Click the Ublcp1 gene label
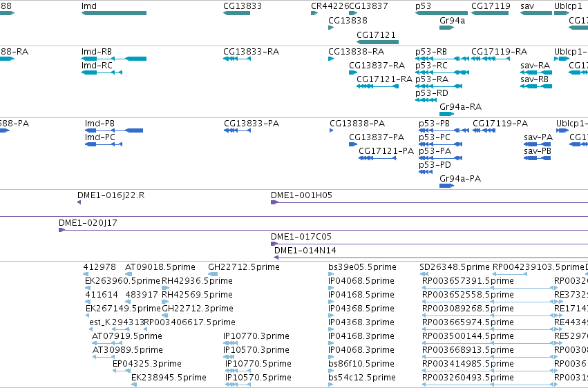Image resolution: width=588 pixels, height=388 pixels. tap(568, 6)
